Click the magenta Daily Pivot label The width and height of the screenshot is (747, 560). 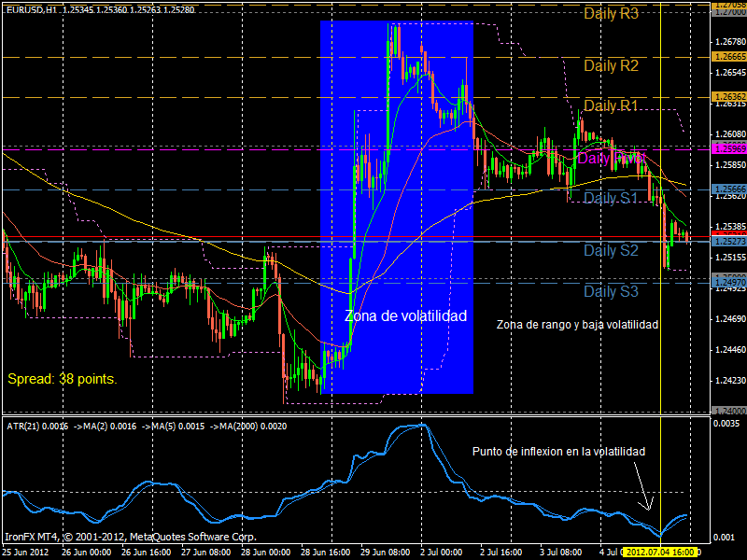click(x=611, y=158)
